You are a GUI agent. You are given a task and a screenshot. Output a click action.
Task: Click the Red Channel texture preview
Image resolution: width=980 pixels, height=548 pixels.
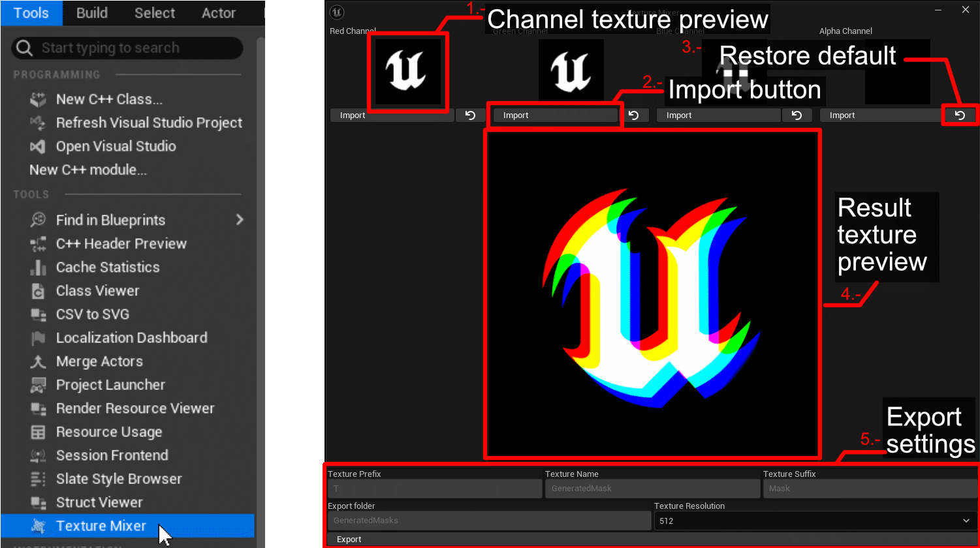[408, 72]
